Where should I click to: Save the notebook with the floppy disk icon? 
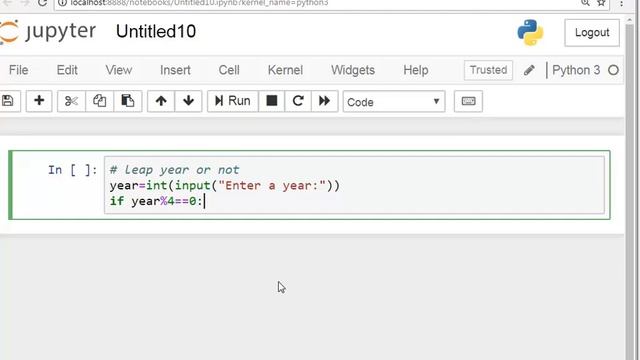pyautogui.click(x=8, y=101)
